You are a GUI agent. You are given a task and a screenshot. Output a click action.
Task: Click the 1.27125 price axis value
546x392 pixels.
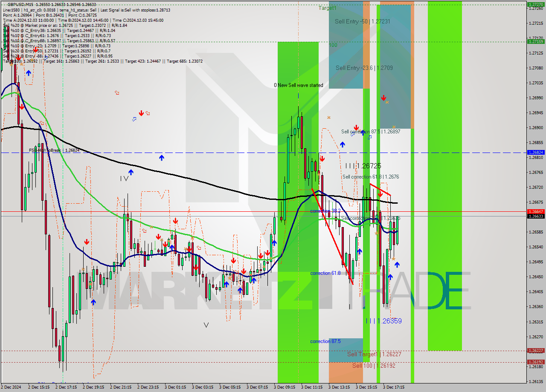point(536,53)
